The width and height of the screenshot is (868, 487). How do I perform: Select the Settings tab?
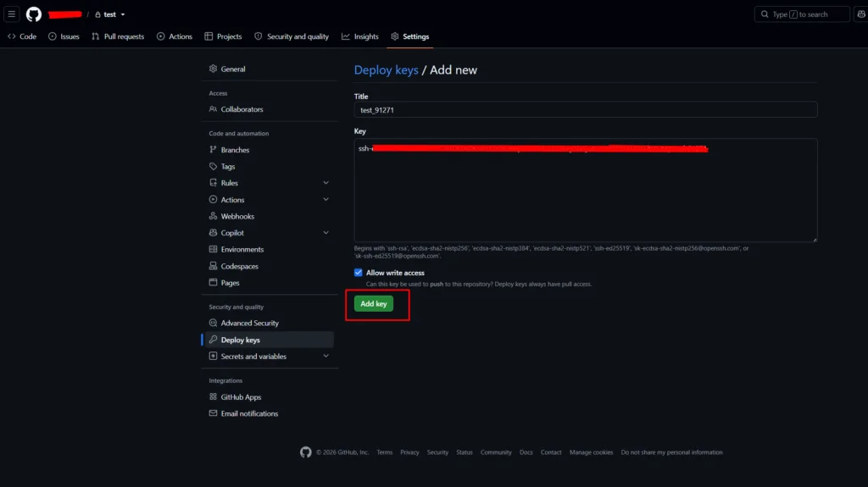pos(410,36)
